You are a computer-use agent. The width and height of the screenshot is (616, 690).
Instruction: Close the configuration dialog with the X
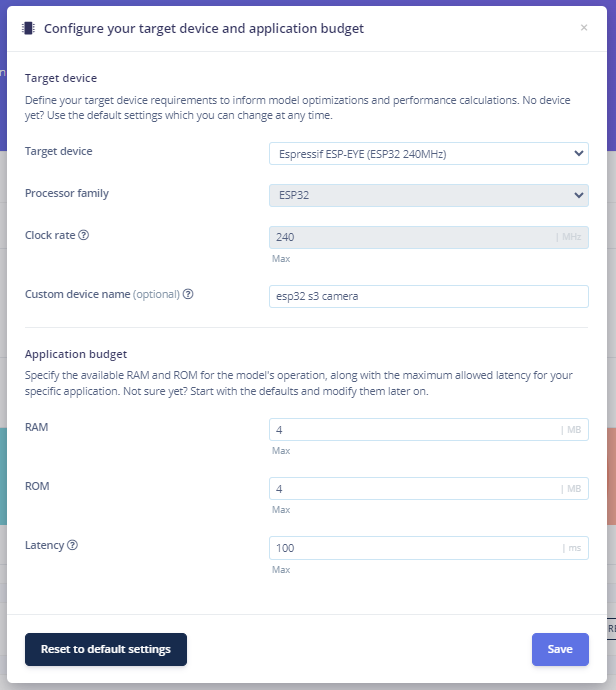point(584,28)
